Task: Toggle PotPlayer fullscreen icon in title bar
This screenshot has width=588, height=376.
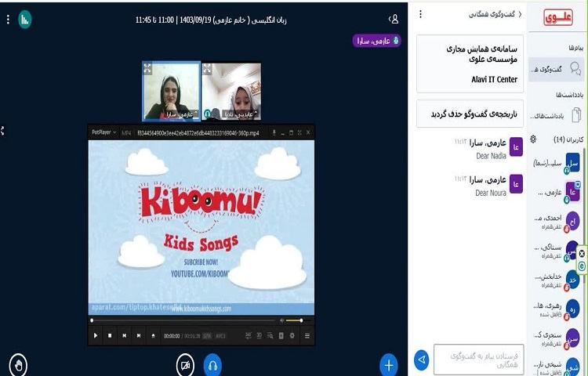Action: 299,132
